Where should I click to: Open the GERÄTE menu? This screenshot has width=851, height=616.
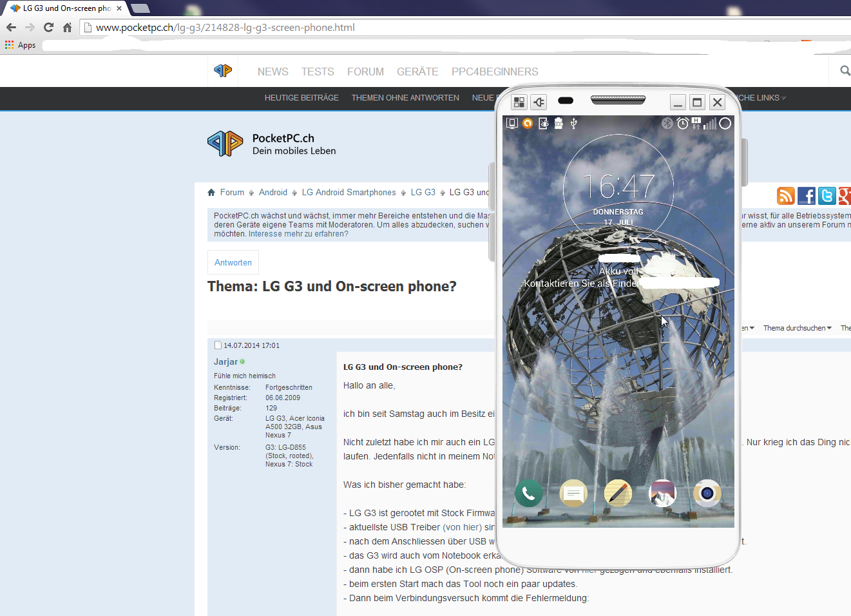[x=417, y=72]
